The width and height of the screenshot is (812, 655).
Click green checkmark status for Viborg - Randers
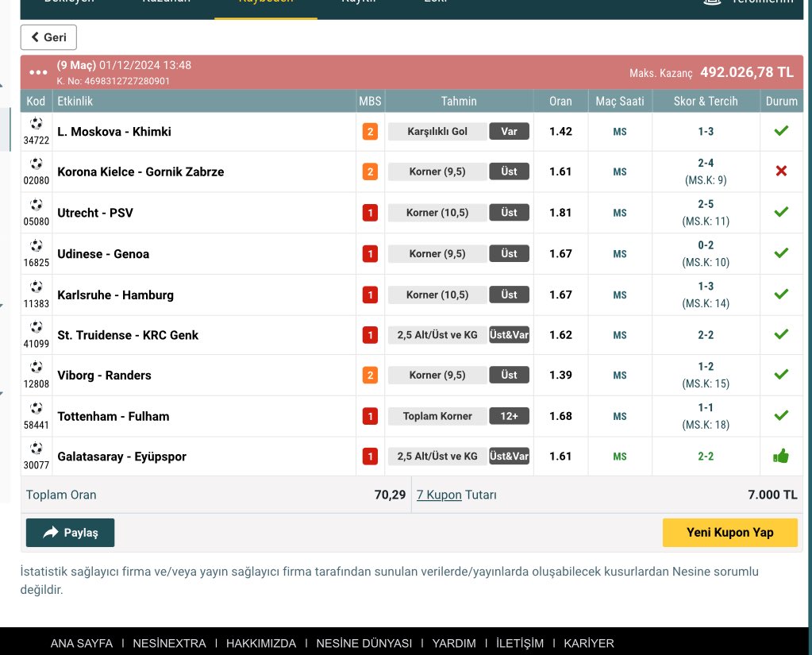coord(781,375)
